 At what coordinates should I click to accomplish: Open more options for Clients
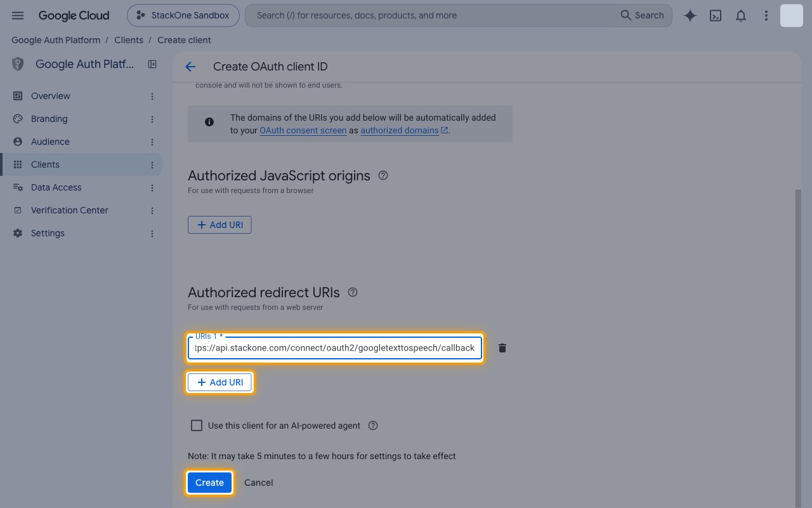[152, 164]
